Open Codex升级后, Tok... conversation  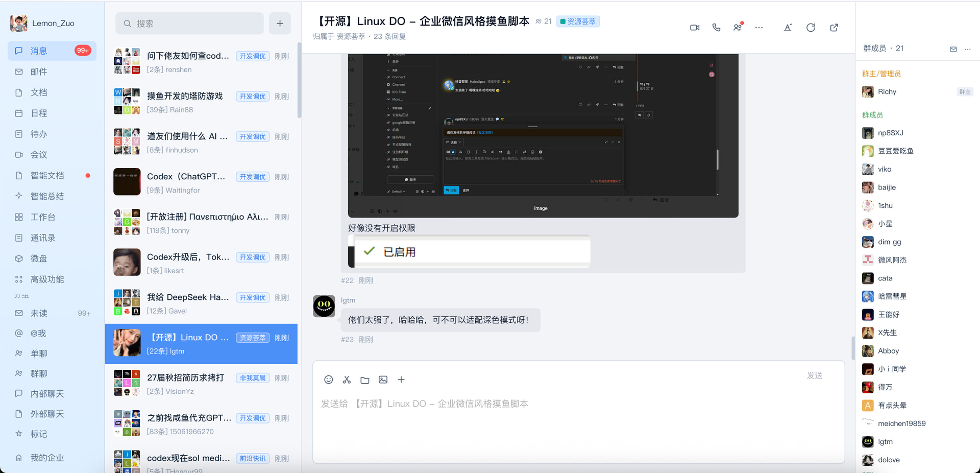(201, 264)
